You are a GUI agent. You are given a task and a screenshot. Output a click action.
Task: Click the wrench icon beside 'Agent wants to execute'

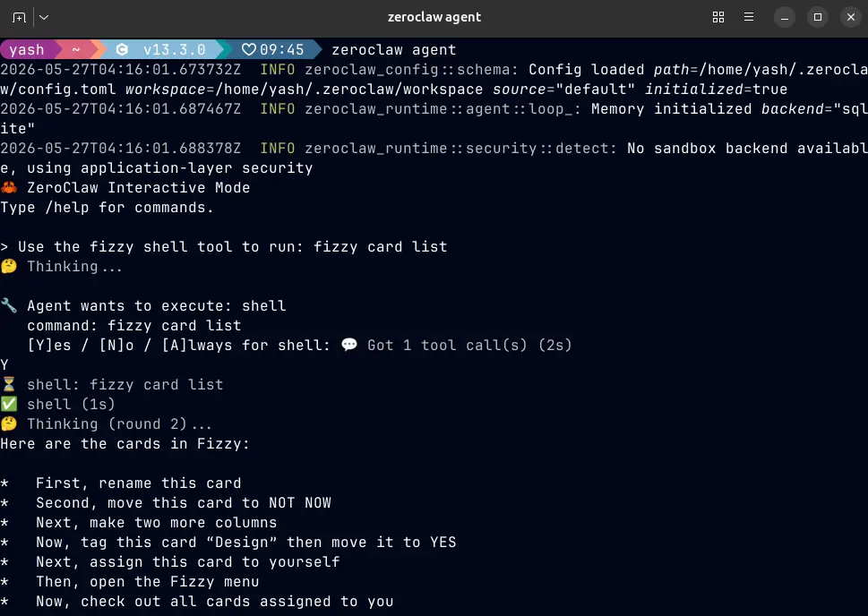[9, 305]
